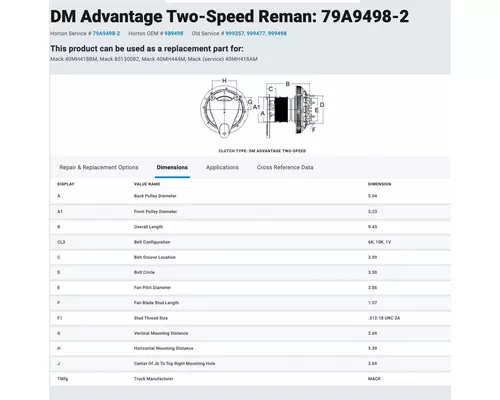500x400 pixels.
Task: Click the old service 999498 link
Action: pos(277,33)
